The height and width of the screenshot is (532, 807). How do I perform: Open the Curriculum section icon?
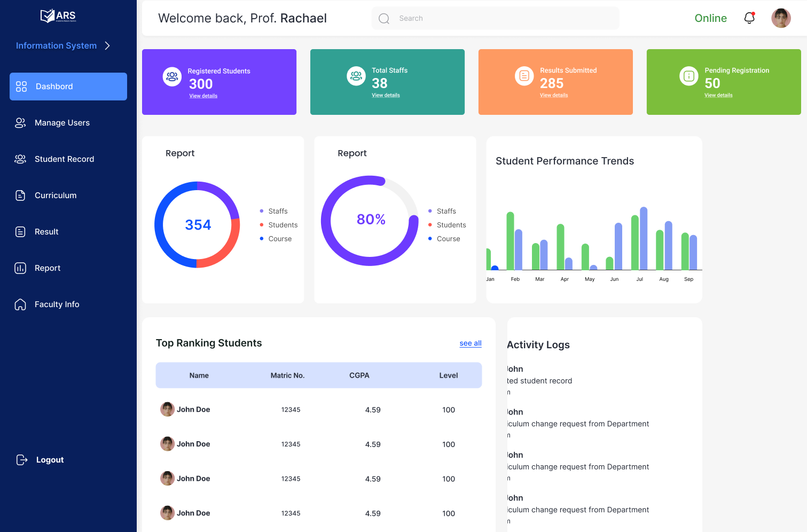[20, 195]
